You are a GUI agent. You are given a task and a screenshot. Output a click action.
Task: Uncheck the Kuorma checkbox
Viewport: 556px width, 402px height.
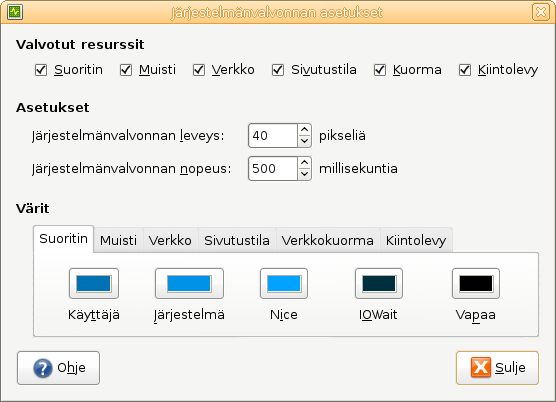380,70
